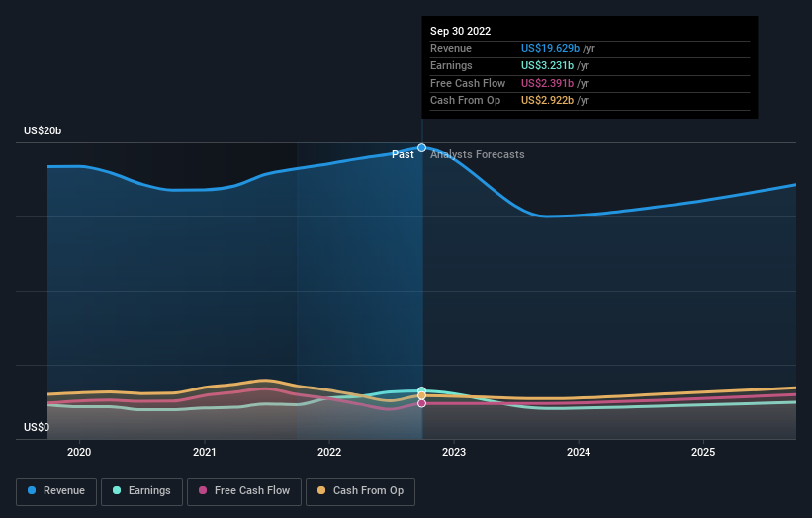Click the US$2.922b cash from op value
Screen dimensions: 812x518
[x=547, y=101]
